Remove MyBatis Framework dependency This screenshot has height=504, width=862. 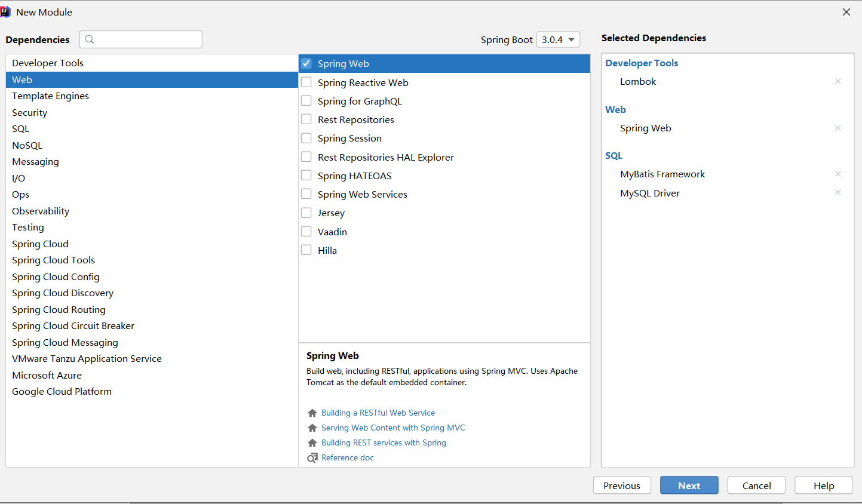pyautogui.click(x=838, y=174)
